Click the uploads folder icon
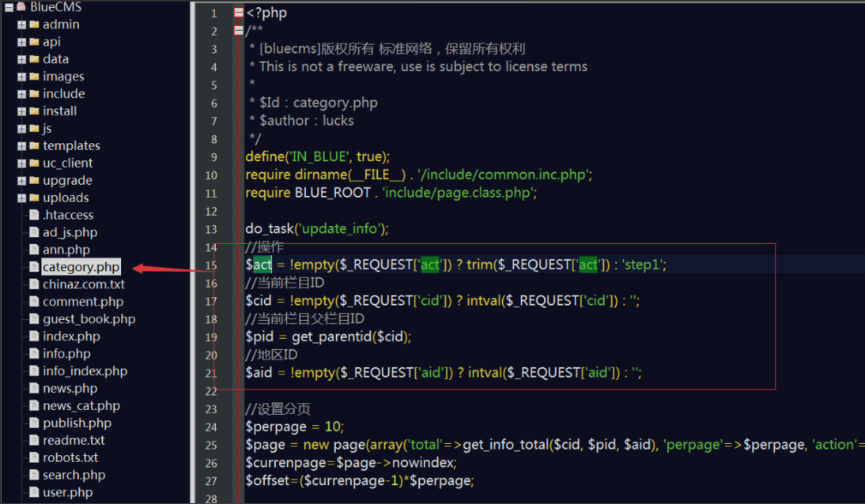This screenshot has height=504, width=865. [34, 197]
